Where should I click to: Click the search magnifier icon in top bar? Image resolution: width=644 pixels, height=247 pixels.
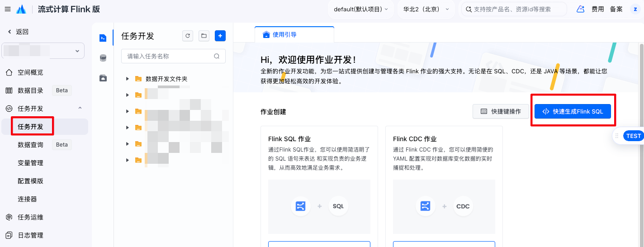click(469, 9)
